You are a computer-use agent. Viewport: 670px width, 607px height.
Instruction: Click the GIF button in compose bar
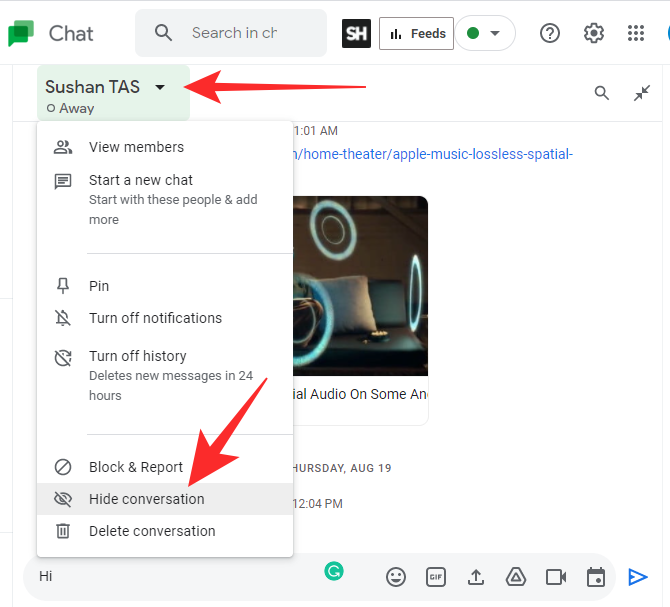436,577
